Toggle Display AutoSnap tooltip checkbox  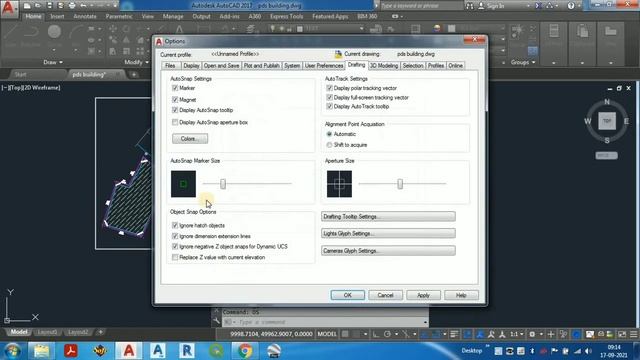coord(175,110)
